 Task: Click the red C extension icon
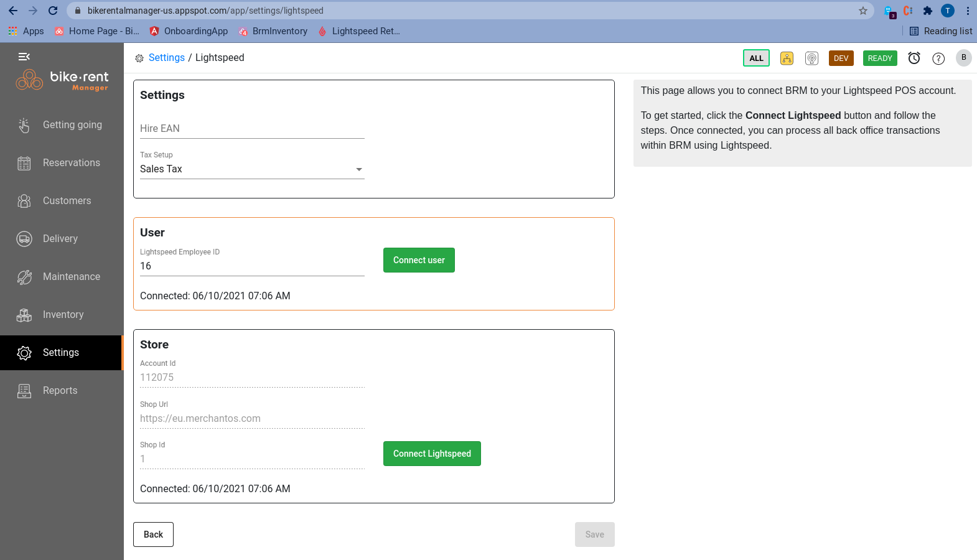pos(908,11)
